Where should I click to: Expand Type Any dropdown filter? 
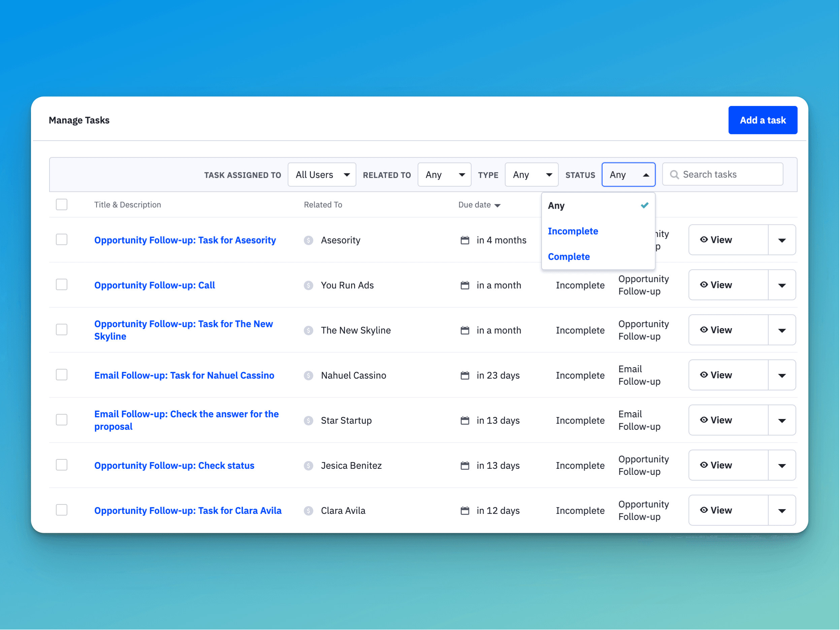(x=530, y=174)
